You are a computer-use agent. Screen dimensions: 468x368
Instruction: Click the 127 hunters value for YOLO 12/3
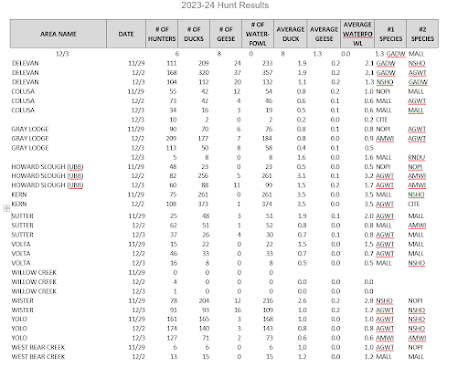[172, 338]
